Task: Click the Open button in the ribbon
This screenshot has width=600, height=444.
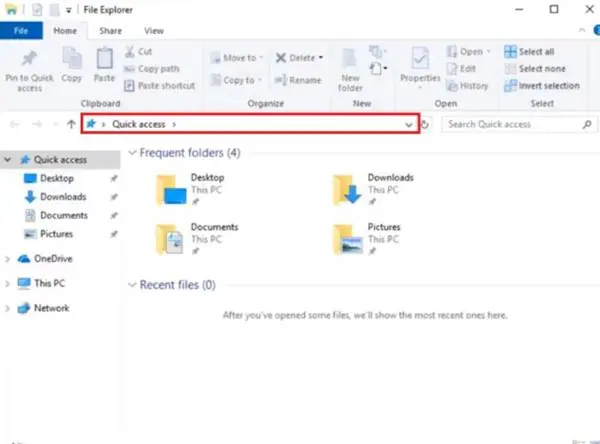Action: tap(468, 52)
